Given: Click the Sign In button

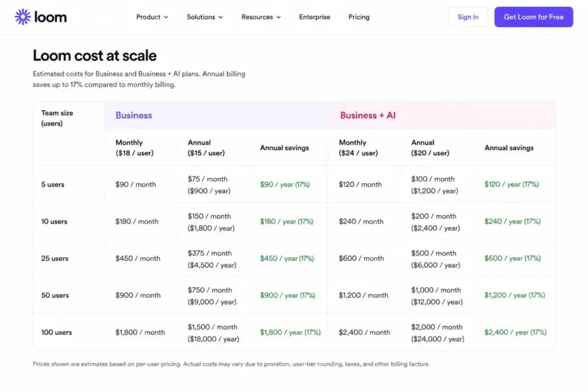Looking at the screenshot, I should pyautogui.click(x=468, y=17).
